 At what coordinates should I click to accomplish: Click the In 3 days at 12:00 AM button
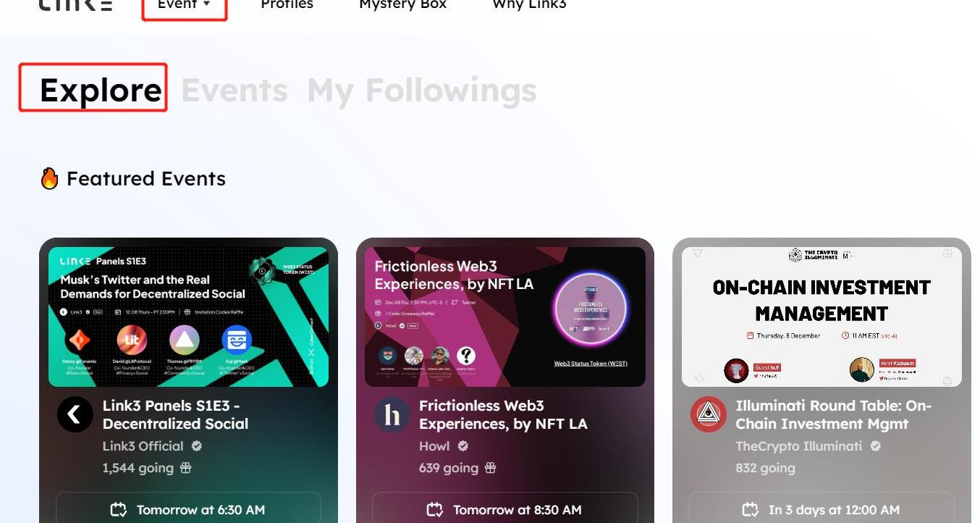point(821,508)
